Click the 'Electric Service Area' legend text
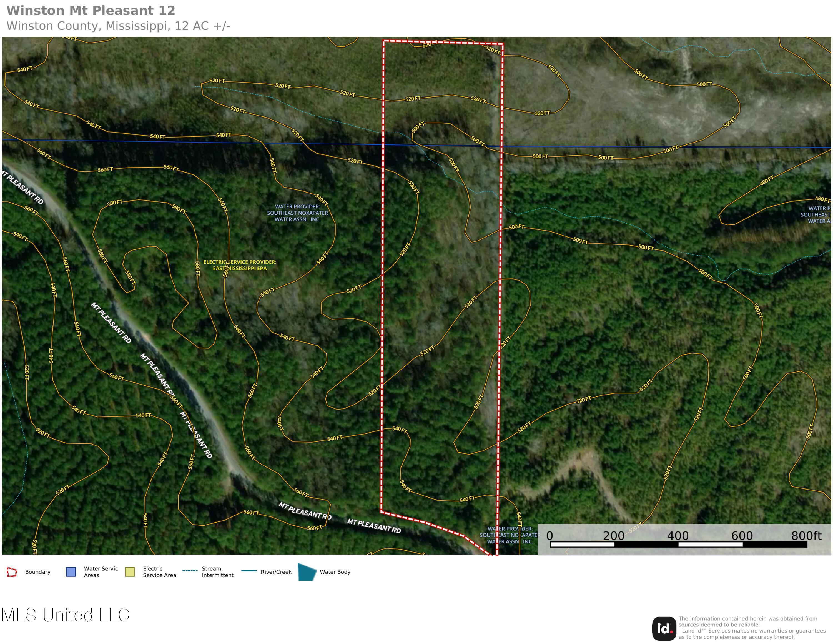This screenshot has width=833, height=644. pyautogui.click(x=159, y=572)
